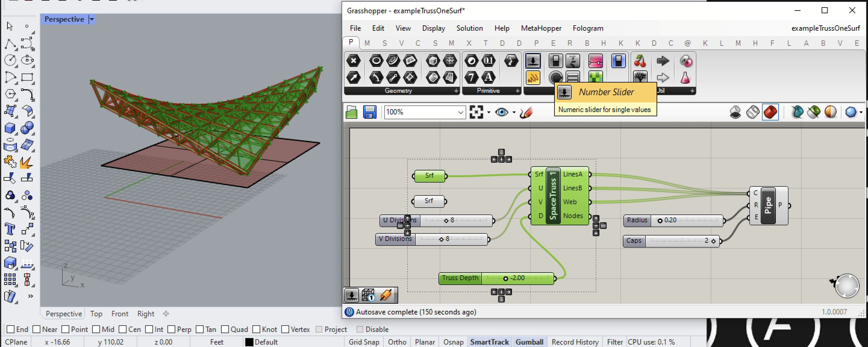Select wireframe preview cylinder icon
Screen dimensions: 868x347
point(753,112)
